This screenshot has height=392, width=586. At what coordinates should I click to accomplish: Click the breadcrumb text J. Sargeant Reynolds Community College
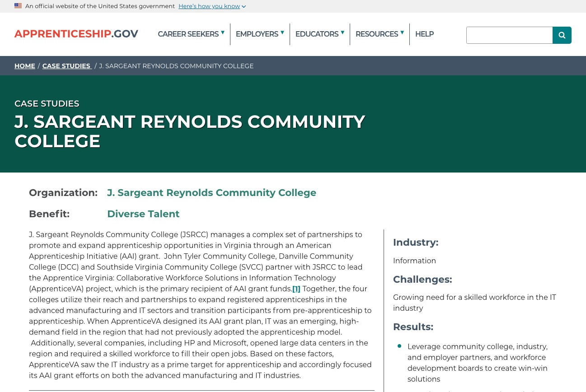176,66
